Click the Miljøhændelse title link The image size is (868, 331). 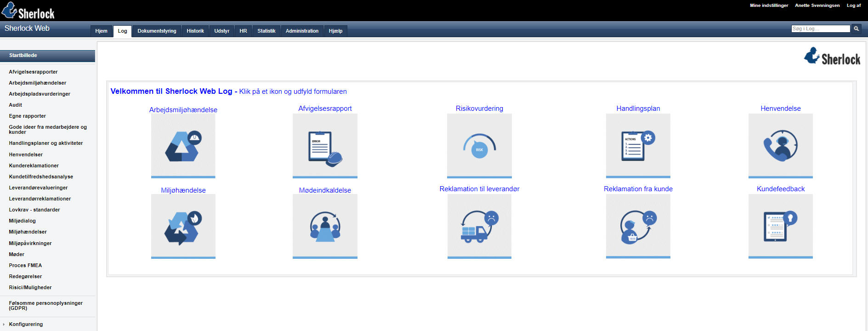point(183,190)
